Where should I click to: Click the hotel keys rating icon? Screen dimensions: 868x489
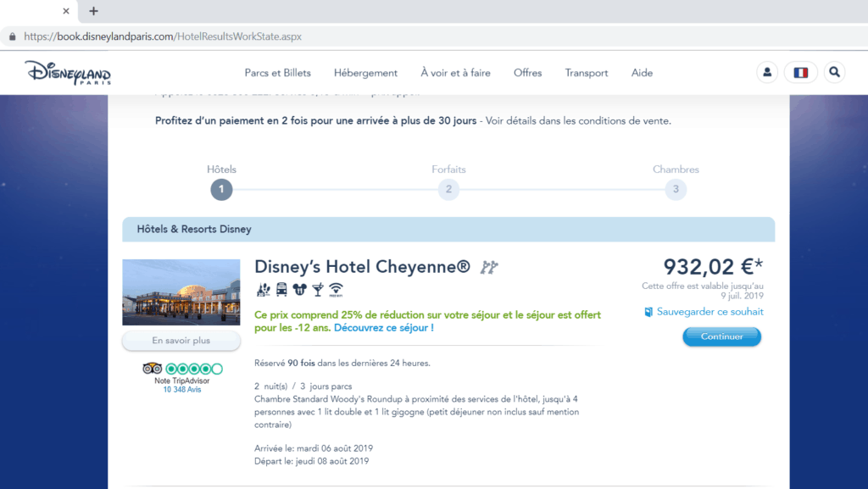click(489, 267)
